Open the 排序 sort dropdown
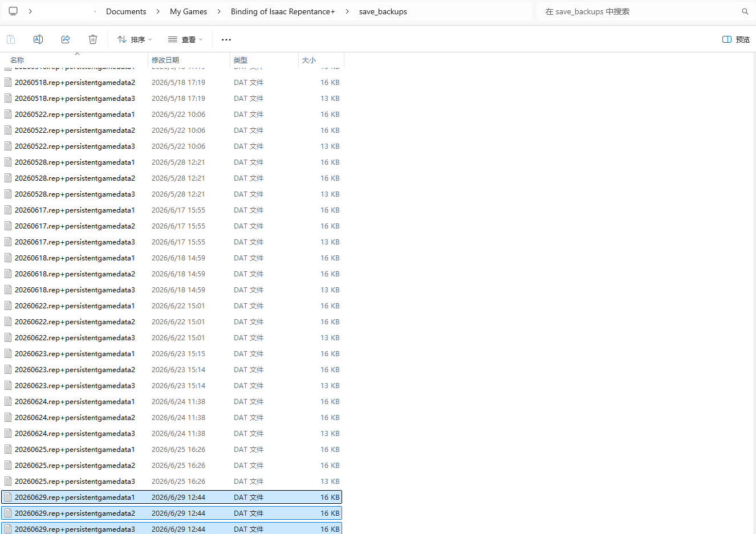The image size is (756, 534). click(135, 39)
